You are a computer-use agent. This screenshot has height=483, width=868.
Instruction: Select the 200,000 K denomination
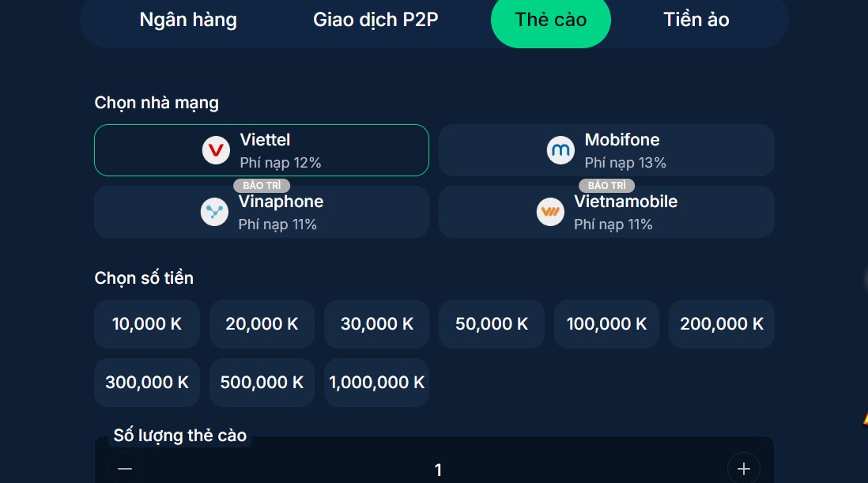[721, 323]
